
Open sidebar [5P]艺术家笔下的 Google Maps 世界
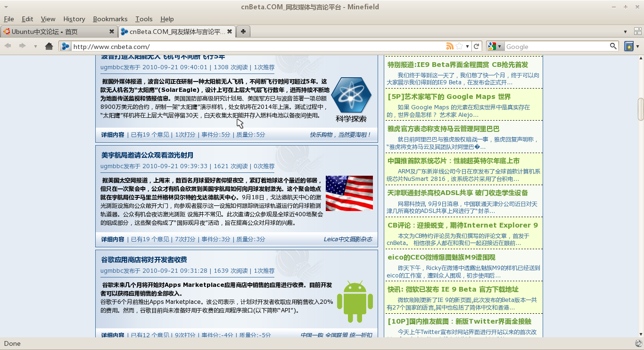[x=449, y=97]
